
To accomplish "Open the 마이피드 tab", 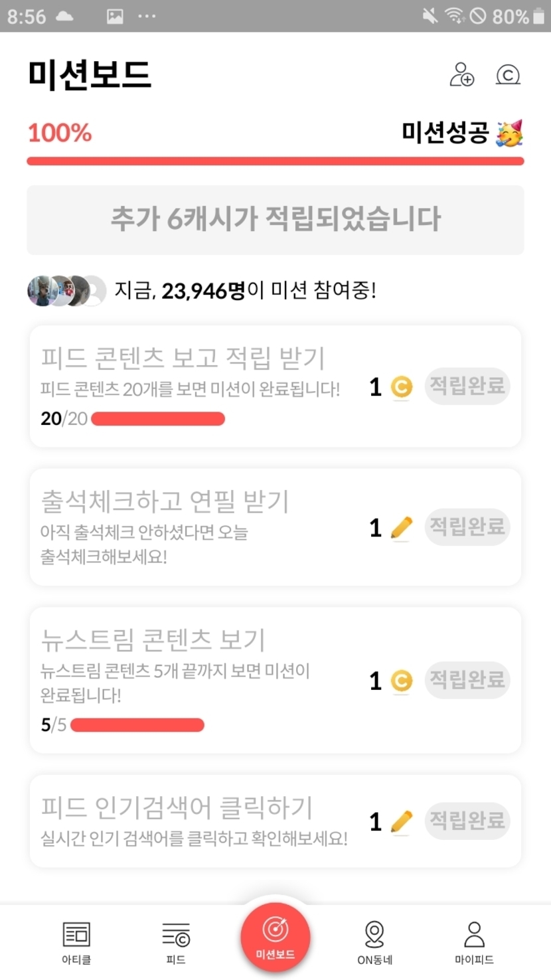I will (474, 941).
